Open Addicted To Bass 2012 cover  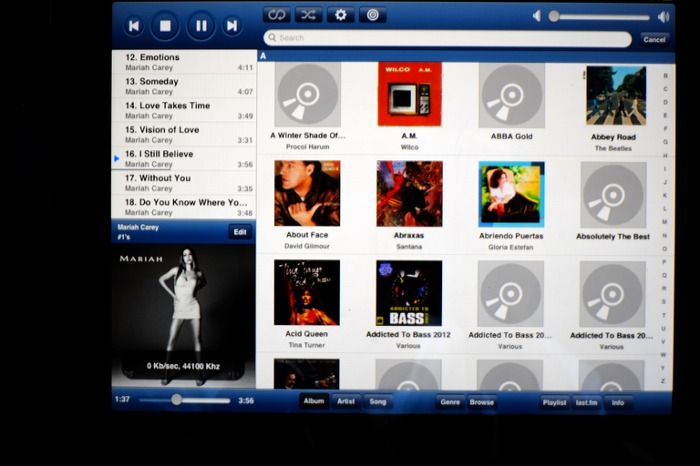tap(409, 293)
